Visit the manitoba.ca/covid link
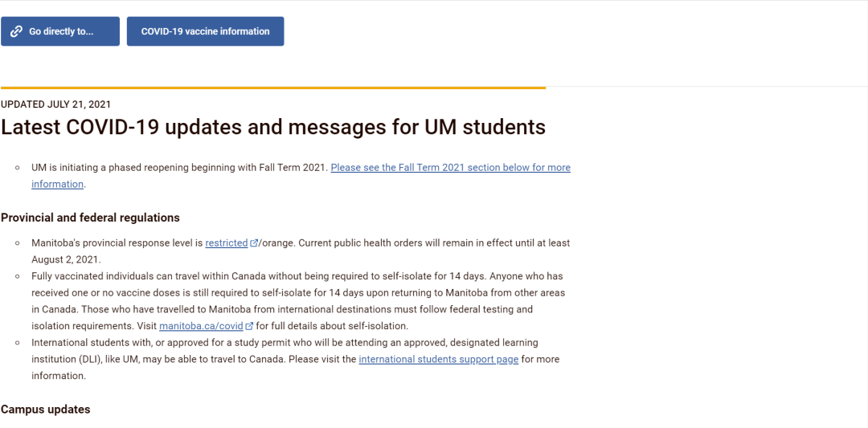This screenshot has height=428, width=868. click(x=201, y=326)
